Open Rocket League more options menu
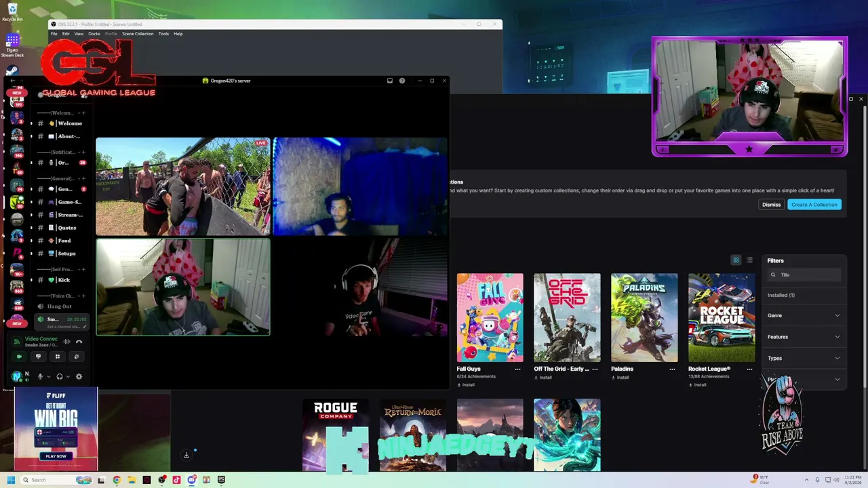 [750, 369]
